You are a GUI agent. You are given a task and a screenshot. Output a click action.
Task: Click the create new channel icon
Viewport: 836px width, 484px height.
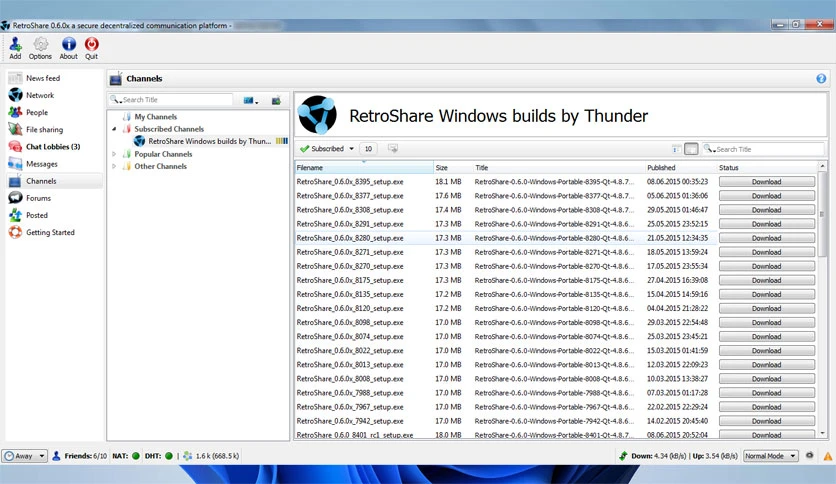(x=276, y=100)
